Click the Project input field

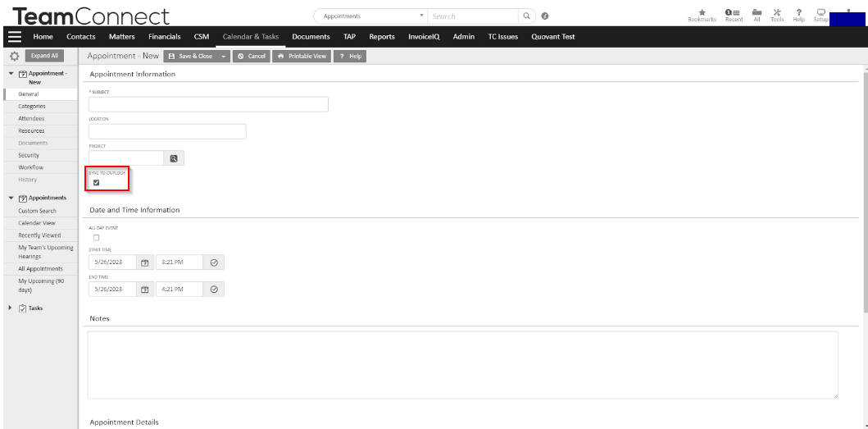tap(126, 158)
